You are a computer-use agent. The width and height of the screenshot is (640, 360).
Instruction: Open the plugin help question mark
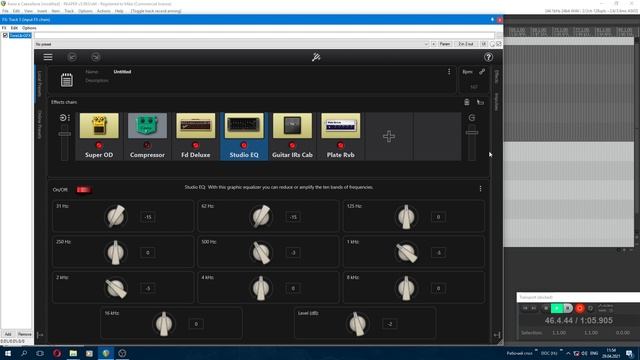coord(488,57)
